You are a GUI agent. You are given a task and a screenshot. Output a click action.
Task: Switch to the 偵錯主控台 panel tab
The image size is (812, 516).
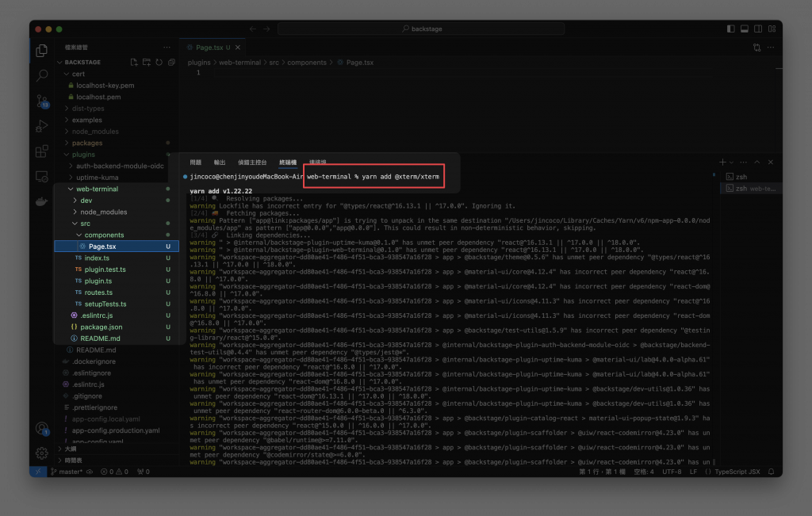coord(252,162)
